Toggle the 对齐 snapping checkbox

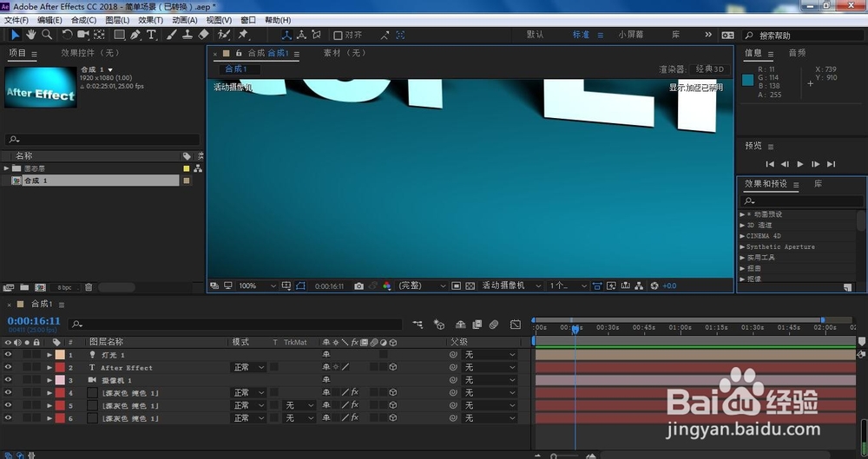tap(338, 35)
